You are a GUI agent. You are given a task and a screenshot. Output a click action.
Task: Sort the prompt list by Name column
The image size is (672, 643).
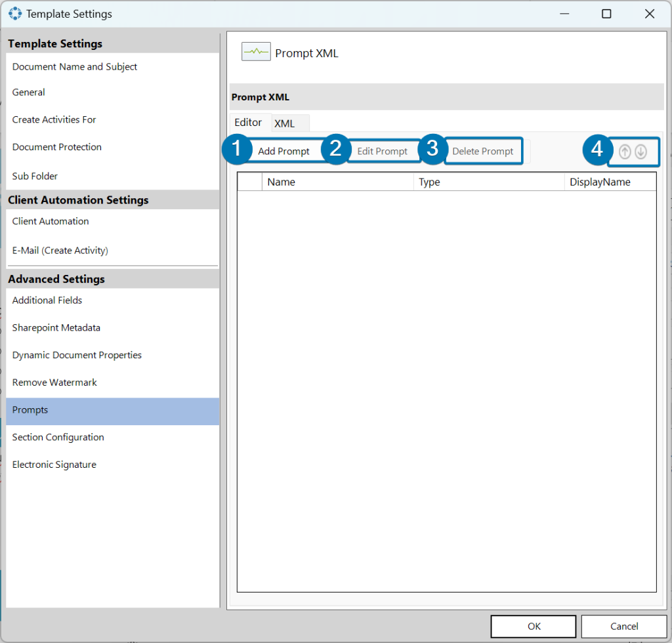coord(338,182)
